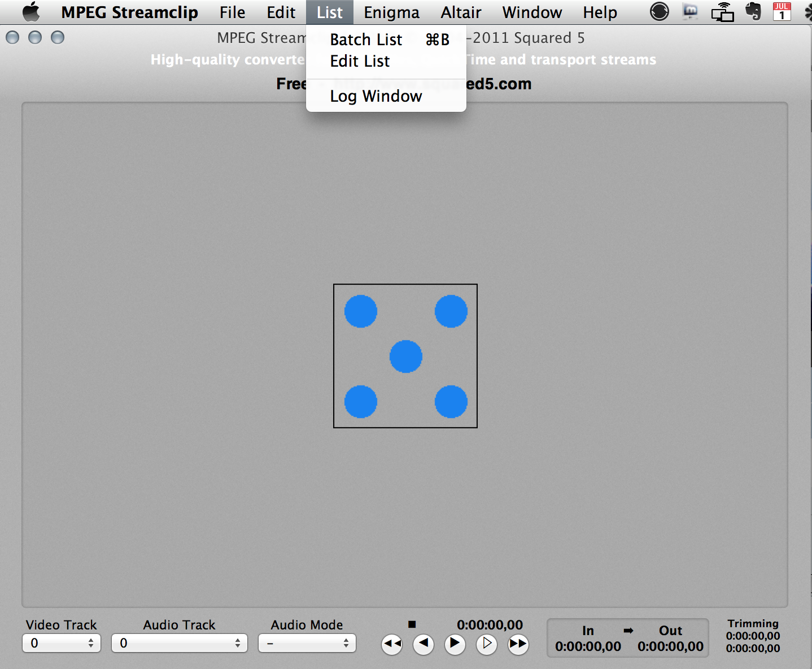812x669 pixels.
Task: Click the five blue dots preview image
Action: (x=405, y=356)
